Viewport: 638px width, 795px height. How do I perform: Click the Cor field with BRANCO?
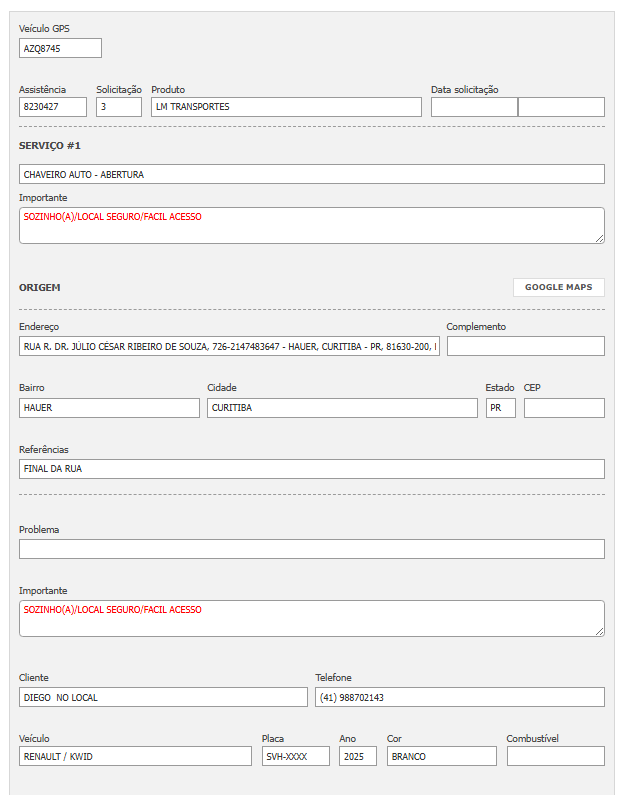(x=441, y=756)
